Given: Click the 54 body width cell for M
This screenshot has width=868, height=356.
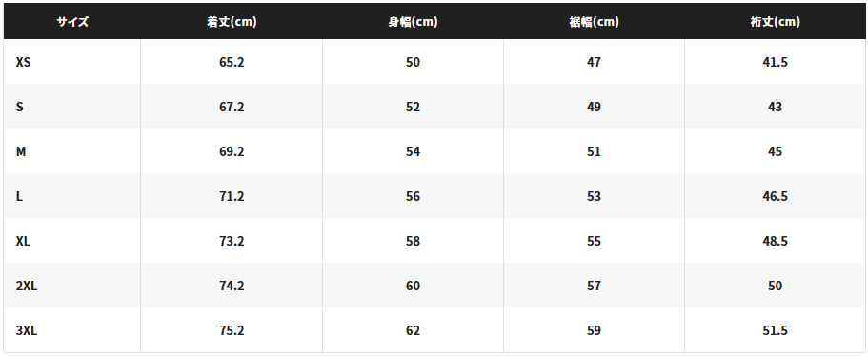Looking at the screenshot, I should [x=413, y=151].
